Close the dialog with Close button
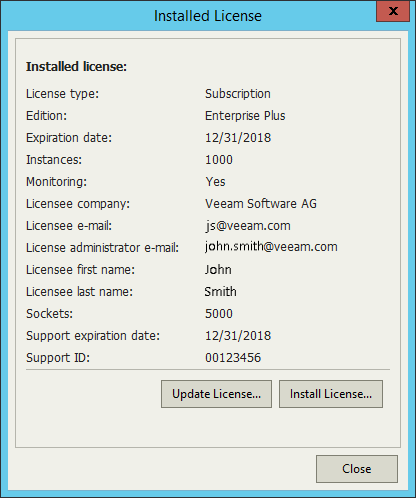This screenshot has height=498, width=416. tap(357, 469)
